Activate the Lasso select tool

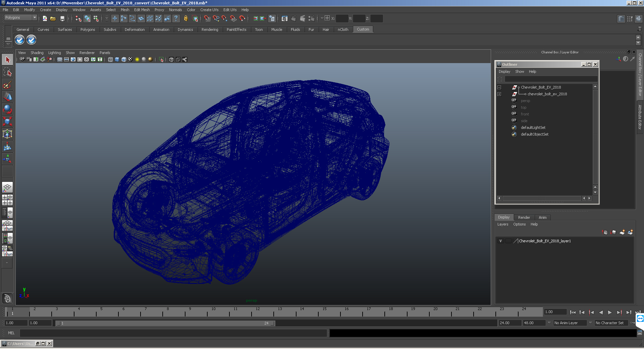7,72
